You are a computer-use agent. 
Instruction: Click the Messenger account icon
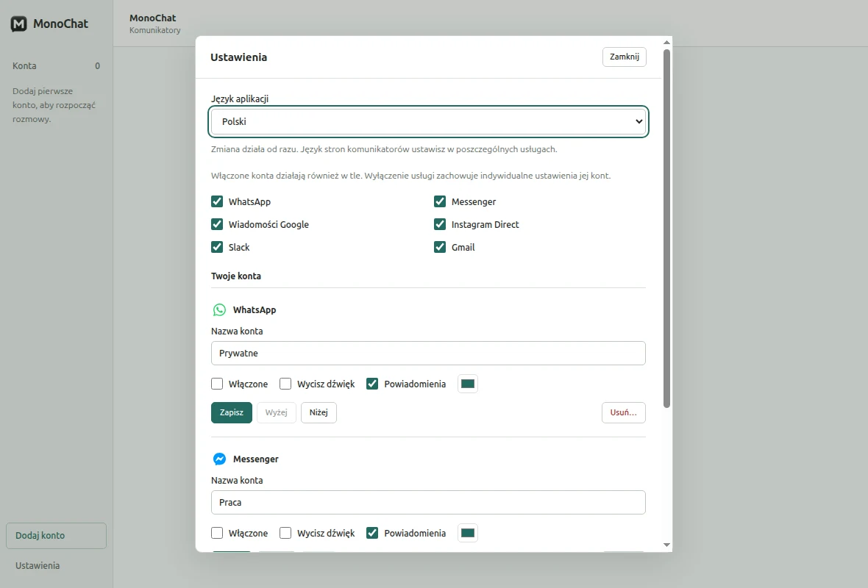(x=219, y=459)
